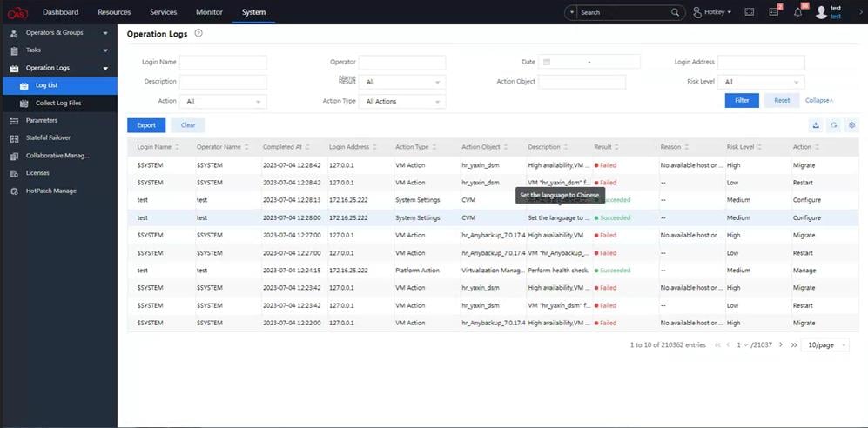Image resolution: width=868 pixels, height=428 pixels.
Task: Click the Description input field
Action: (223, 82)
